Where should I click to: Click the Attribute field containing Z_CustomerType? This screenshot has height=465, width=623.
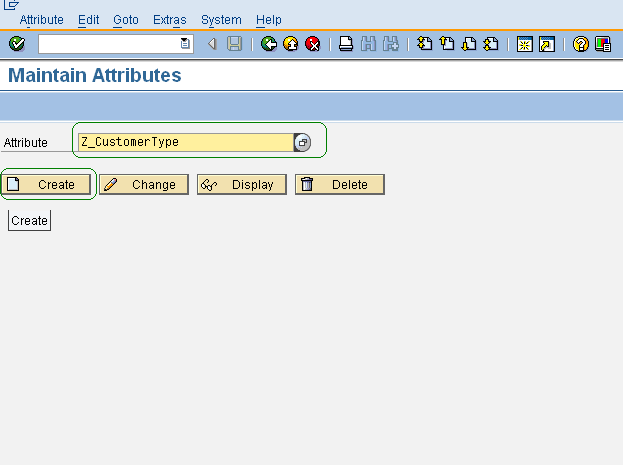click(x=186, y=142)
